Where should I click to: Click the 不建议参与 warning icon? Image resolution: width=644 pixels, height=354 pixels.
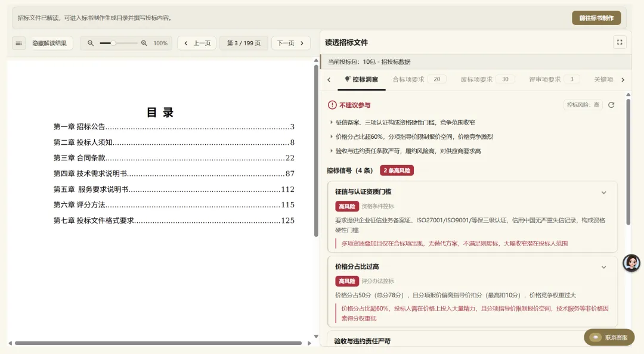click(x=332, y=105)
